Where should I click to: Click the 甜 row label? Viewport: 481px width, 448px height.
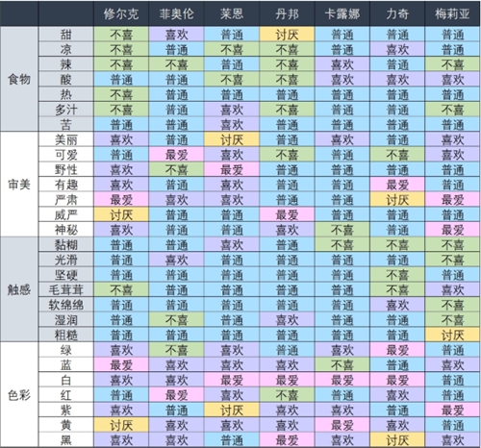coord(66,34)
